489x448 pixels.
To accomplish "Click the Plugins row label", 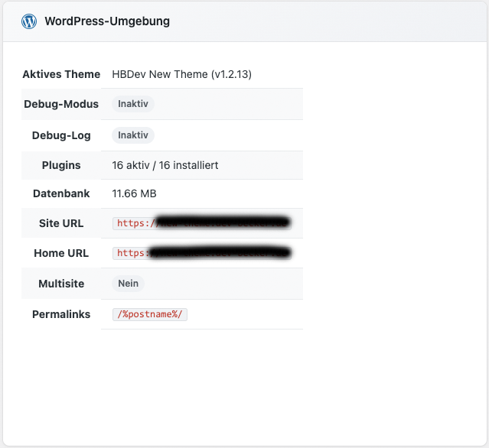I will pos(61,165).
